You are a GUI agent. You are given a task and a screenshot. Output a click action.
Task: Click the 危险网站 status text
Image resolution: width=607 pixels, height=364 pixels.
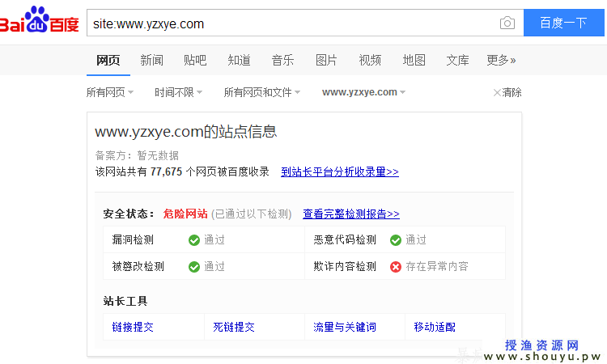[185, 214]
